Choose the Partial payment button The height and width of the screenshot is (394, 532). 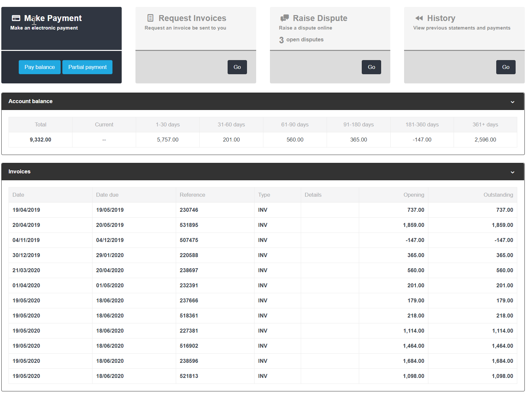coord(87,67)
